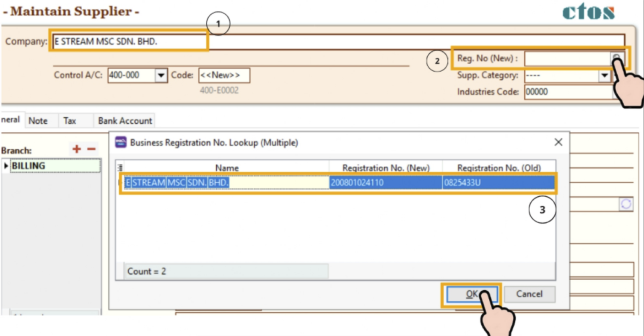
Task: Click the Code field showing <<New>>
Action: pos(224,75)
